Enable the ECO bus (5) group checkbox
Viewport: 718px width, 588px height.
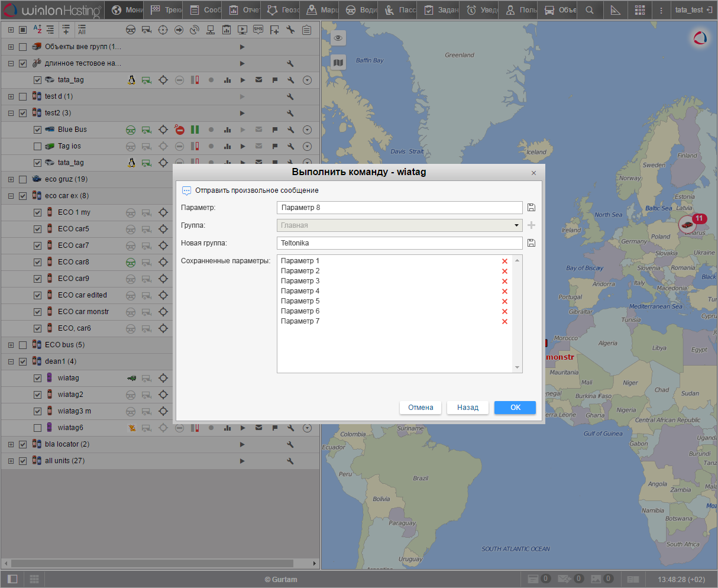pos(22,345)
